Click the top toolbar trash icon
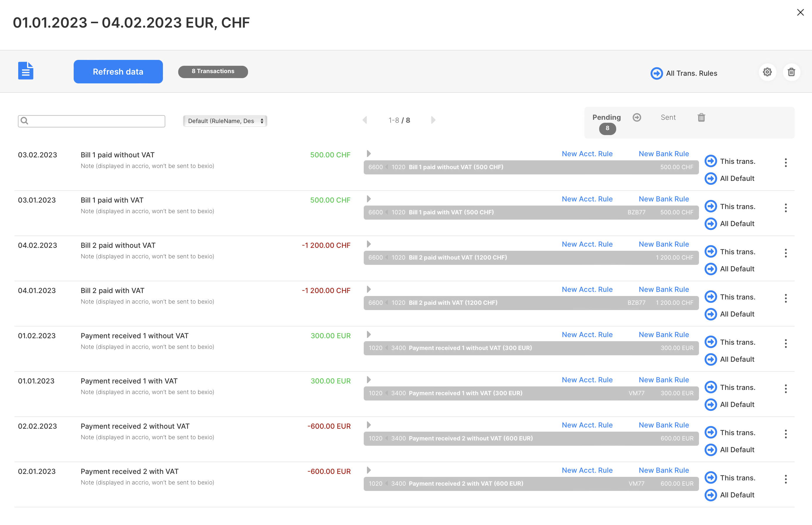 click(791, 72)
